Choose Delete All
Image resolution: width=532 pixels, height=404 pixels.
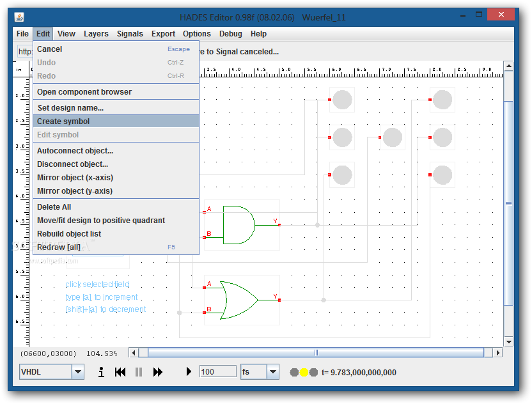[x=116, y=207]
